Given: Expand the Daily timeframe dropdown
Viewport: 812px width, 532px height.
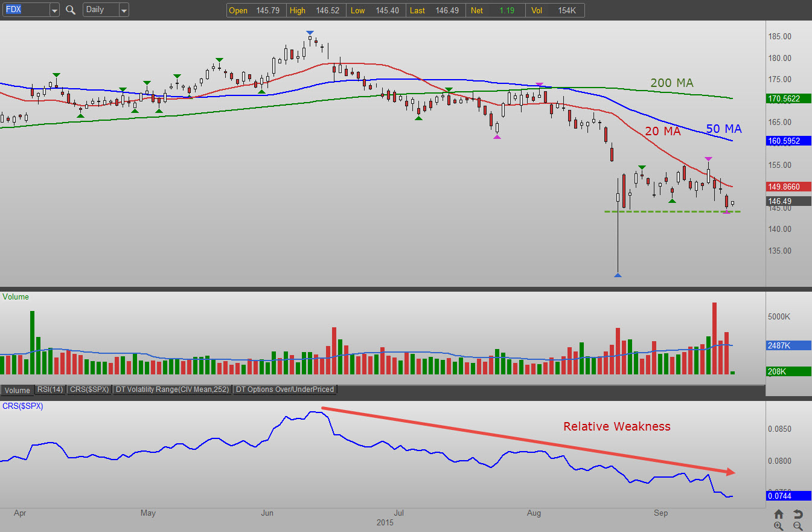Looking at the screenshot, I should click(x=123, y=10).
